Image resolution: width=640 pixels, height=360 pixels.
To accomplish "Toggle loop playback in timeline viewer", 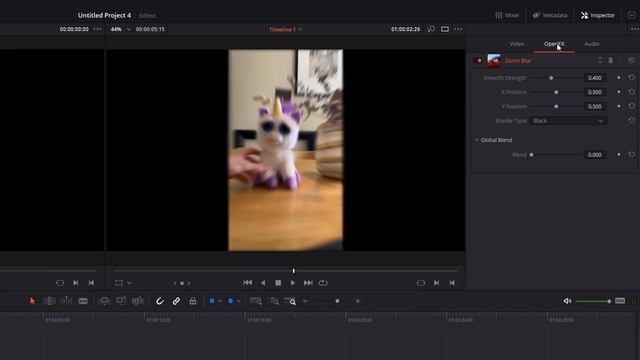I will tap(323, 283).
